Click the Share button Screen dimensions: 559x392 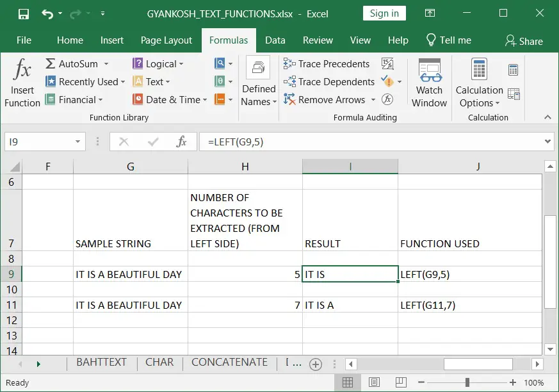(x=524, y=41)
